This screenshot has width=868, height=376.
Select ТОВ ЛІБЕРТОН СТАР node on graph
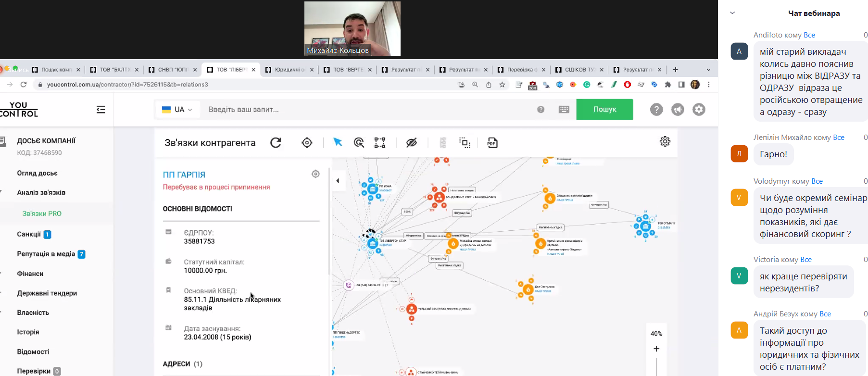[x=372, y=244]
